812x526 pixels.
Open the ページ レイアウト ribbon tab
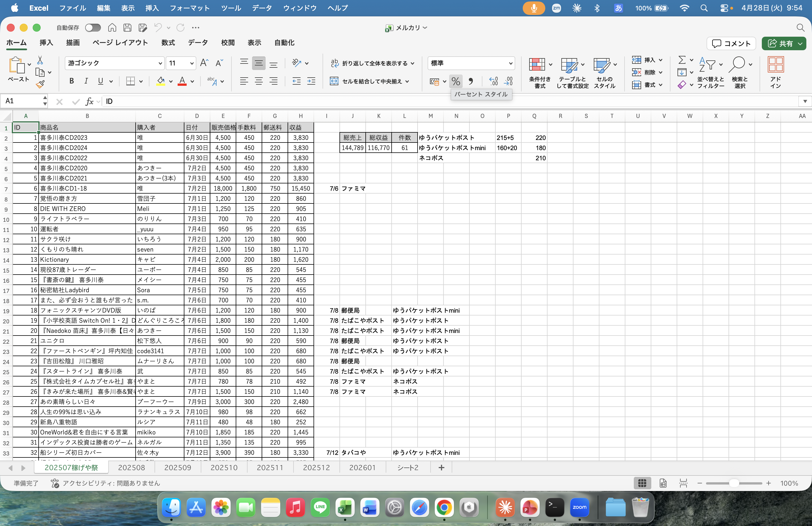click(120, 43)
